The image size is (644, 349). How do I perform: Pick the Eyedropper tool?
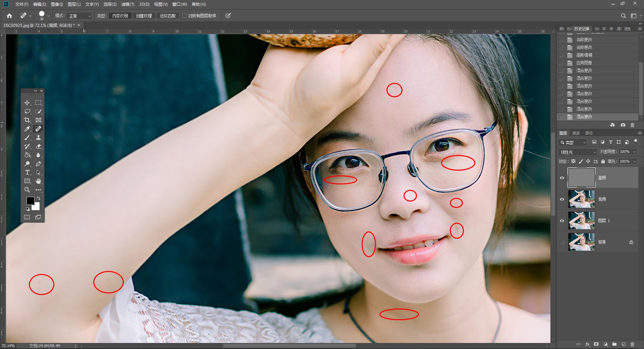[27, 129]
